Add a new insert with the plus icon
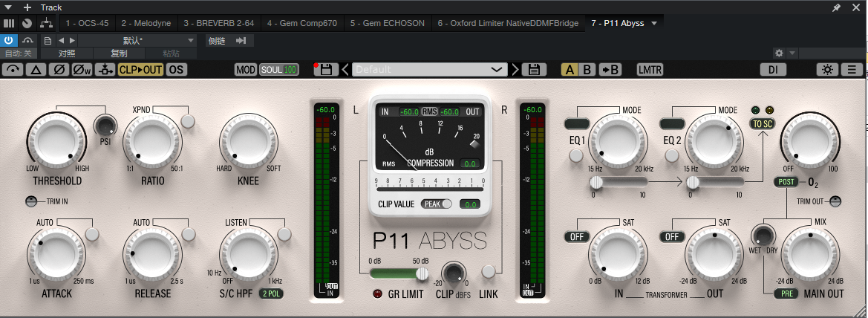The width and height of the screenshot is (868, 318). point(27,7)
